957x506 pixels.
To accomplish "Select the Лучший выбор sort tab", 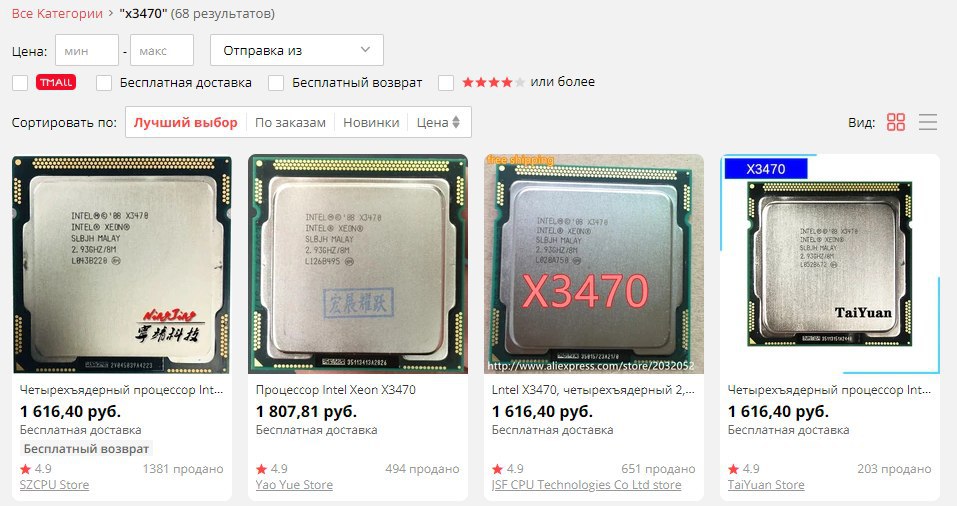I will (186, 122).
